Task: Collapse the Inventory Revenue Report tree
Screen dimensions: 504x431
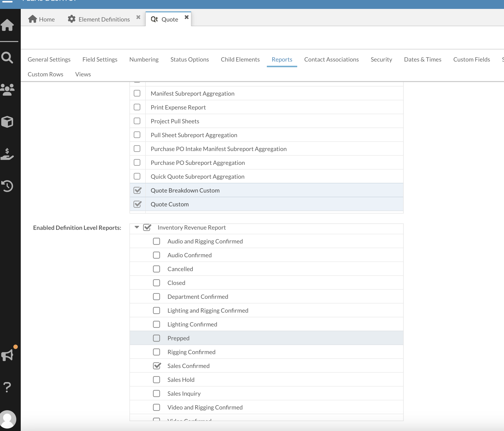Action: pyautogui.click(x=137, y=227)
